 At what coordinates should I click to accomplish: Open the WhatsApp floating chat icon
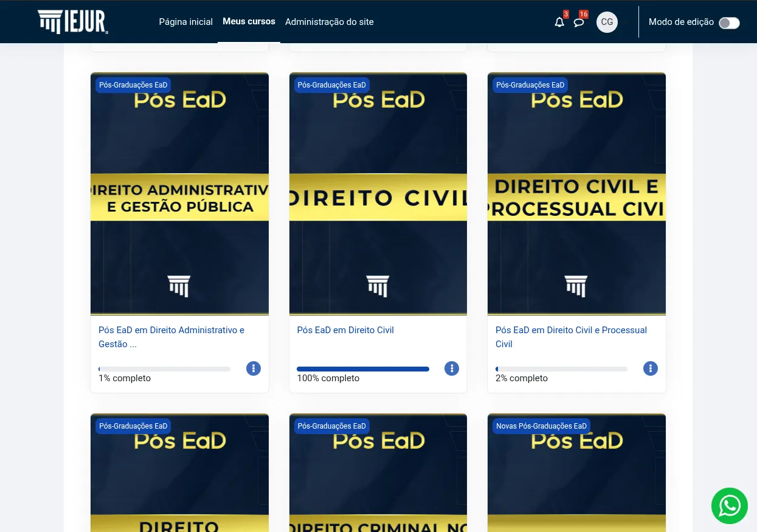(729, 505)
